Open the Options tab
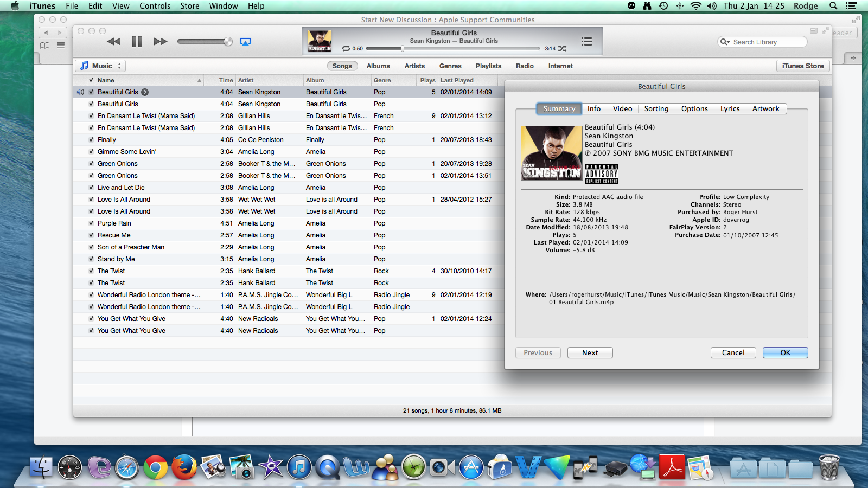The image size is (868, 488). pos(694,108)
